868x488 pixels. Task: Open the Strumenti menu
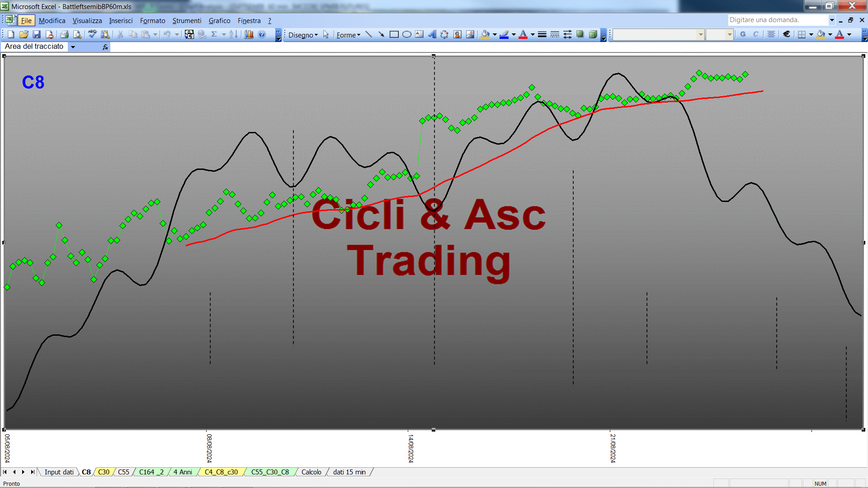(x=187, y=21)
